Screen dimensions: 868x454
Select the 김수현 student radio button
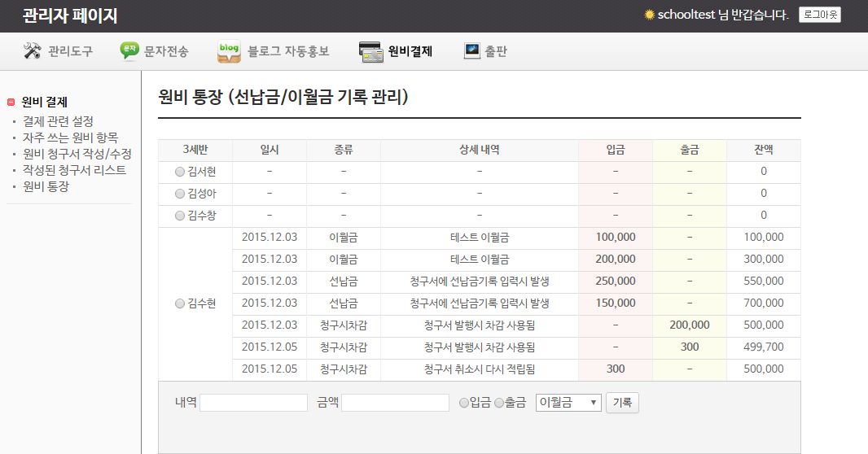point(180,303)
